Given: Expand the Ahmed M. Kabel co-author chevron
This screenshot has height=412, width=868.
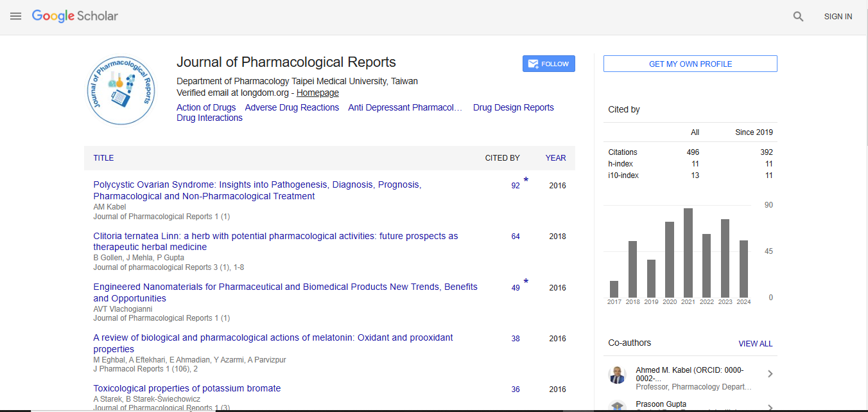Looking at the screenshot, I should click(770, 374).
